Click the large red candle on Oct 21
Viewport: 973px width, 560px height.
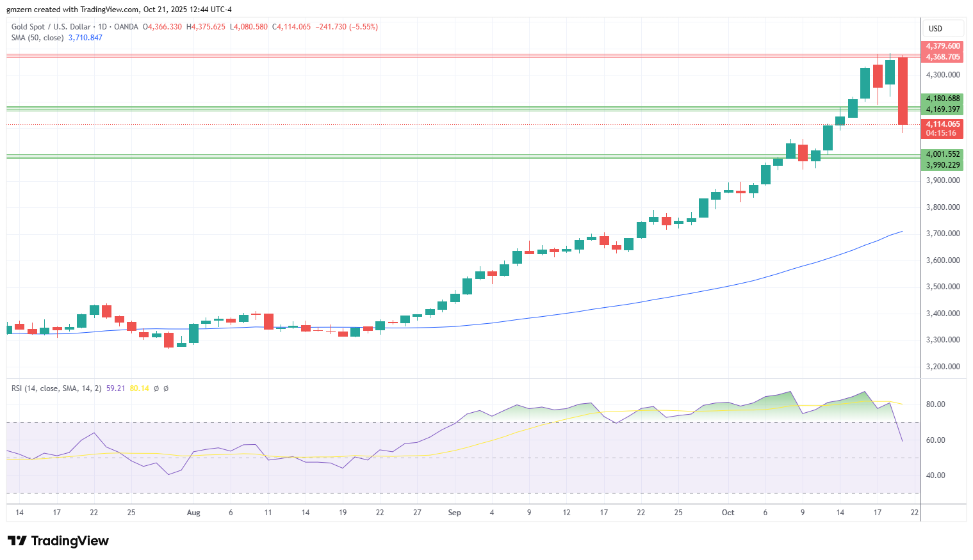(x=903, y=91)
